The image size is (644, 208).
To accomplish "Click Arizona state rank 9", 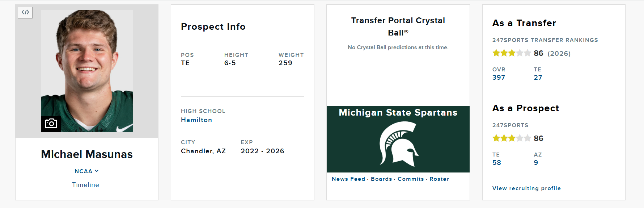I will coord(536,163).
